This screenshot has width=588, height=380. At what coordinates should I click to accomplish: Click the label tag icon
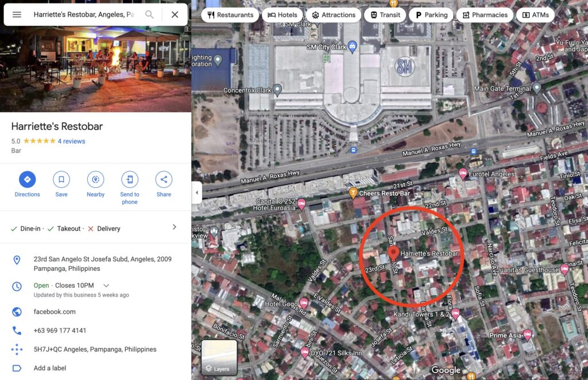click(x=17, y=368)
